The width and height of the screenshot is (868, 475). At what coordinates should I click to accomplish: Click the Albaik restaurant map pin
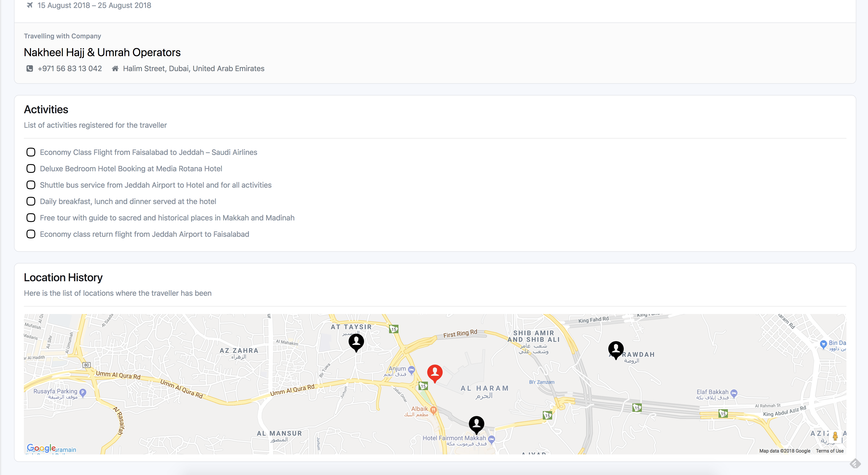point(434,410)
